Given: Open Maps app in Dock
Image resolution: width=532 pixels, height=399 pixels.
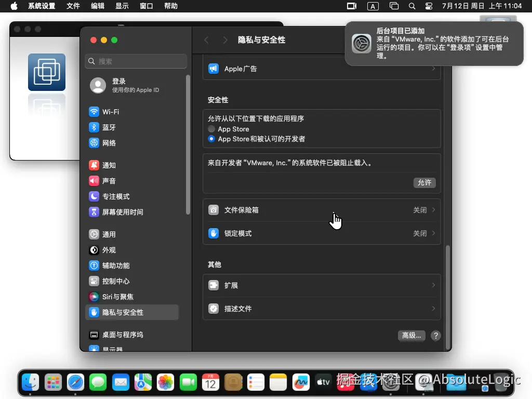Looking at the screenshot, I should [x=143, y=382].
